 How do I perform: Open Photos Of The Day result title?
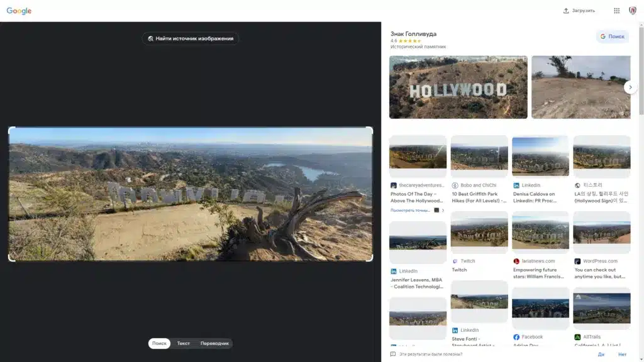[417, 197]
